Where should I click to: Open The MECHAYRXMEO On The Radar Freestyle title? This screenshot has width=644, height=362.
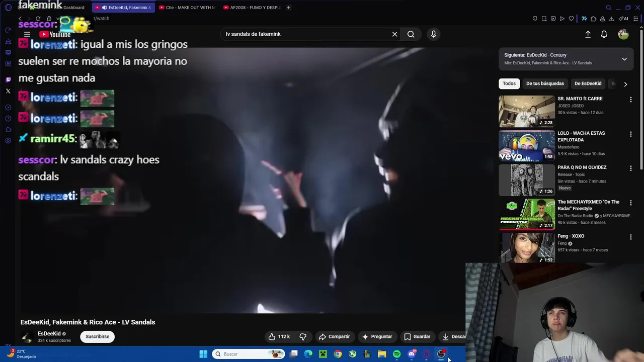(588, 205)
